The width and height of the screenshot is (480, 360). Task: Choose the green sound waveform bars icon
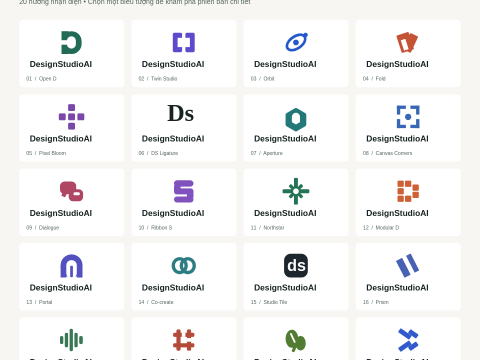(71, 340)
